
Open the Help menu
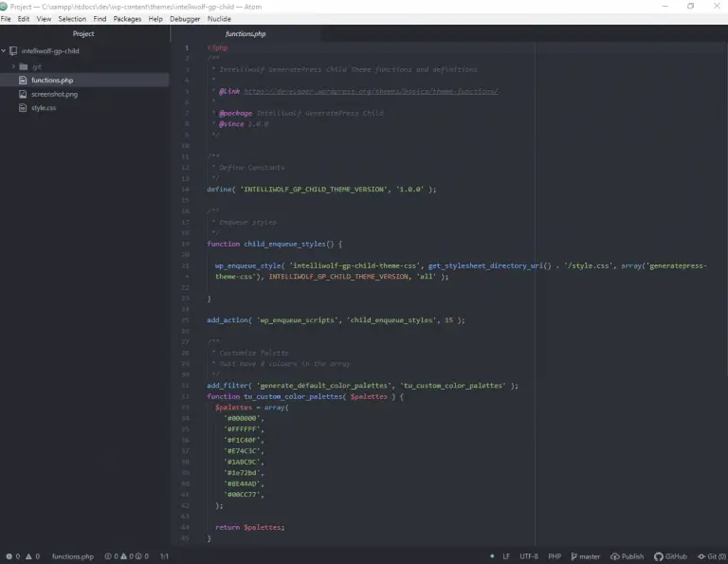(155, 19)
